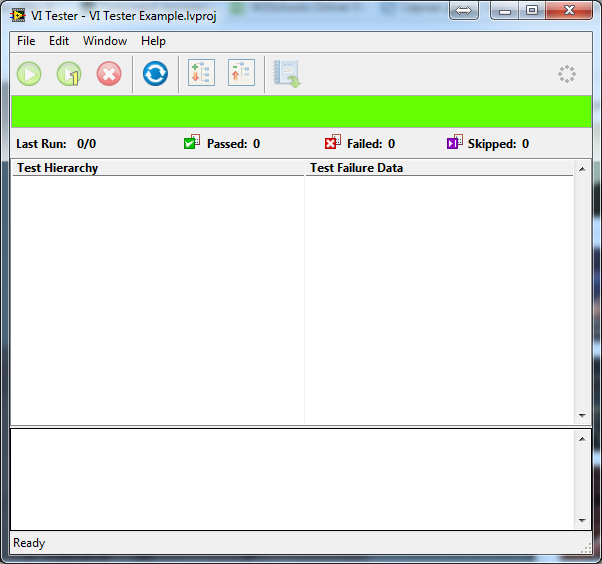602x564 pixels.
Task: Click the purple Skipped icon
Action: tap(455, 142)
